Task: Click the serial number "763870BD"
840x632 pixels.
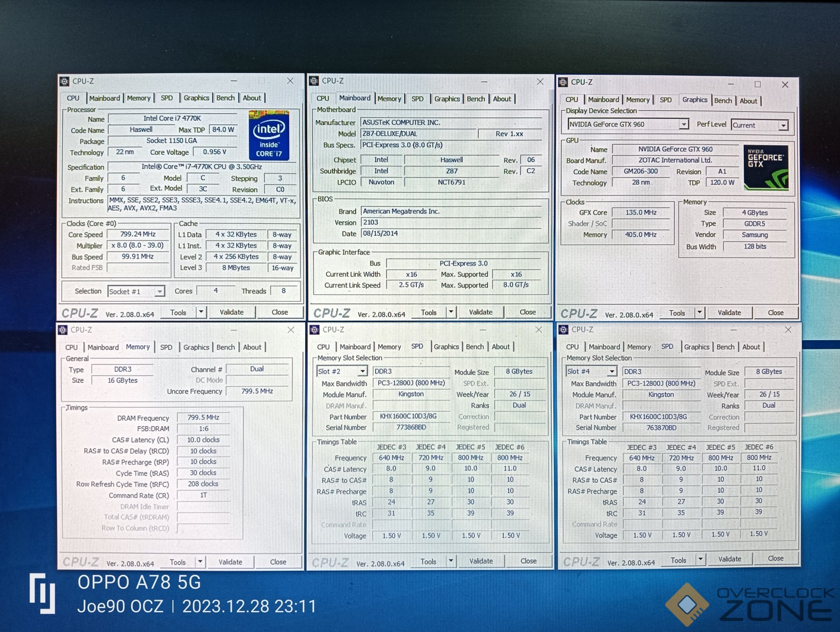Action: (x=661, y=428)
